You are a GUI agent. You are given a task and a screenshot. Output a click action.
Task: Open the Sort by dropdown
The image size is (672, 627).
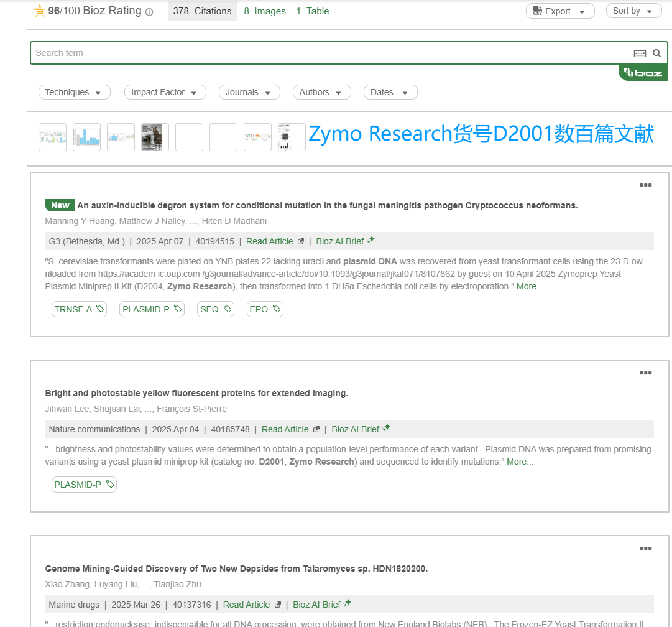(634, 11)
